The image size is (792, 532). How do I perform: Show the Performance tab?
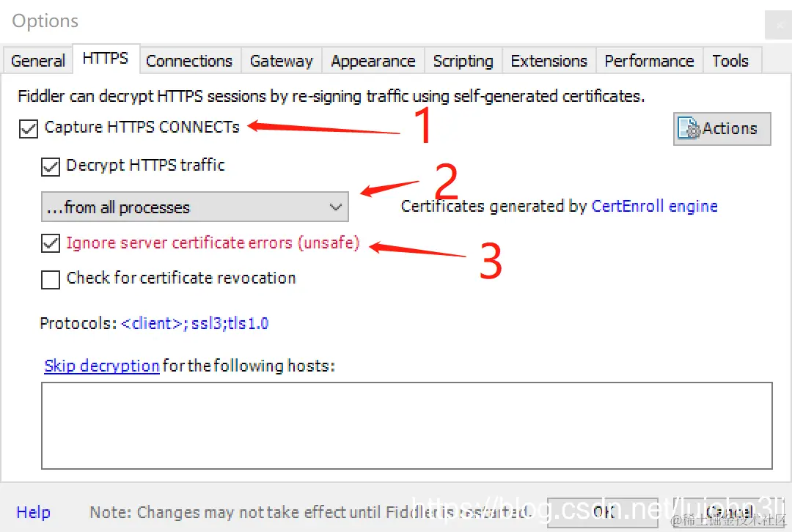click(x=650, y=61)
